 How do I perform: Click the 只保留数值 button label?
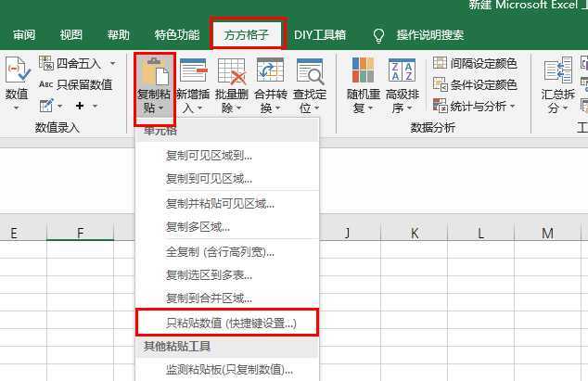click(x=84, y=84)
